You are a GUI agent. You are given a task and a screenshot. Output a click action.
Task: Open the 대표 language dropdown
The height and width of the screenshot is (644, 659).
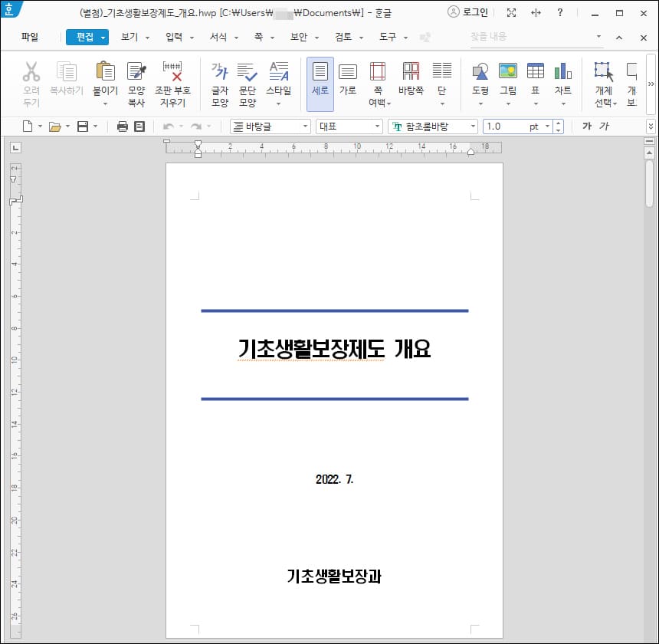click(x=377, y=126)
